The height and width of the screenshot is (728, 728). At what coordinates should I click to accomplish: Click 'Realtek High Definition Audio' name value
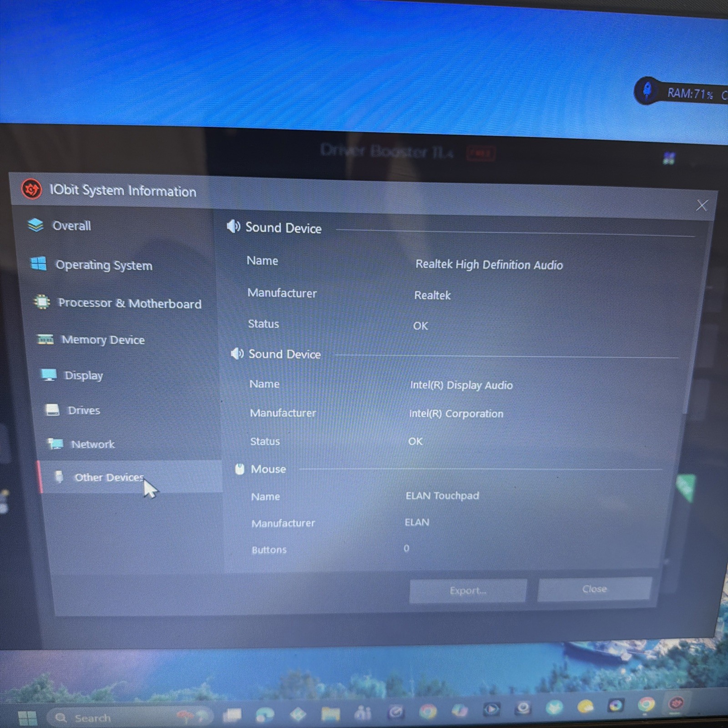(x=489, y=264)
